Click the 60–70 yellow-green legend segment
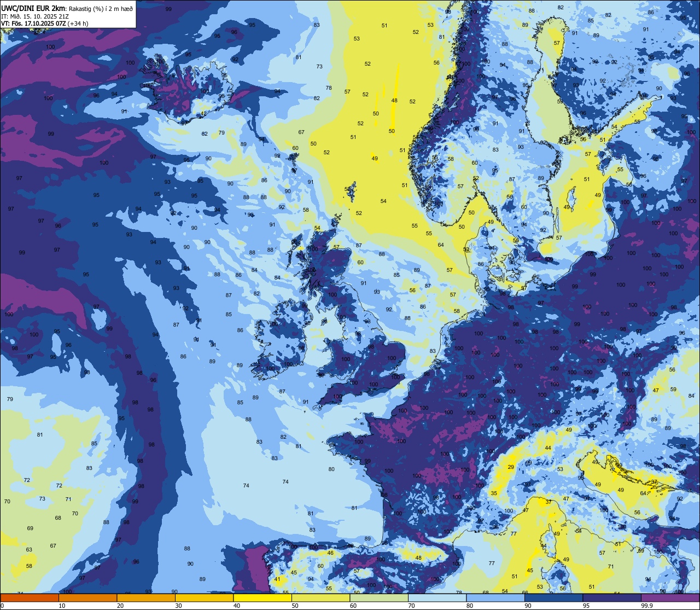This screenshot has width=700, height=610. click(x=379, y=597)
